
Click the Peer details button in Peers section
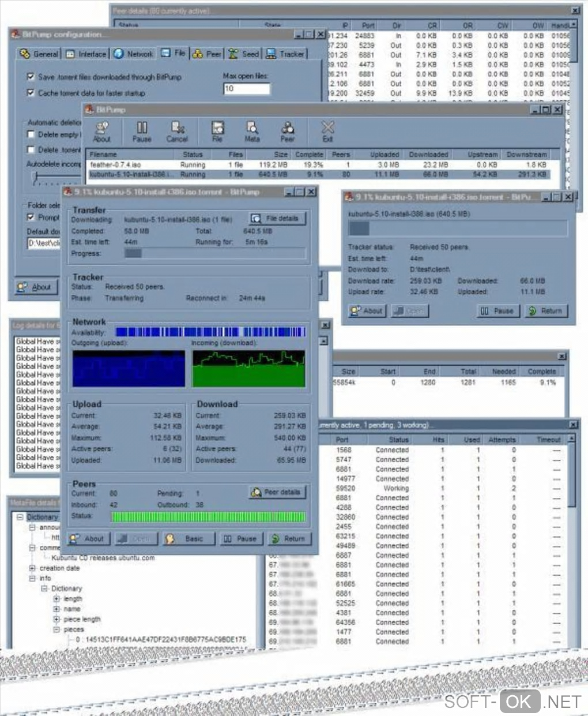[x=276, y=492]
